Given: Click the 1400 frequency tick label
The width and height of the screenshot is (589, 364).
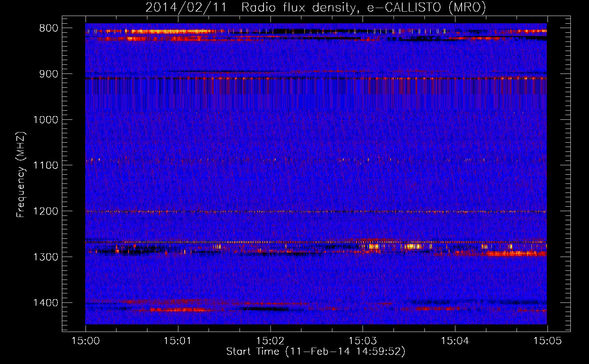Looking at the screenshot, I should coord(46,303).
